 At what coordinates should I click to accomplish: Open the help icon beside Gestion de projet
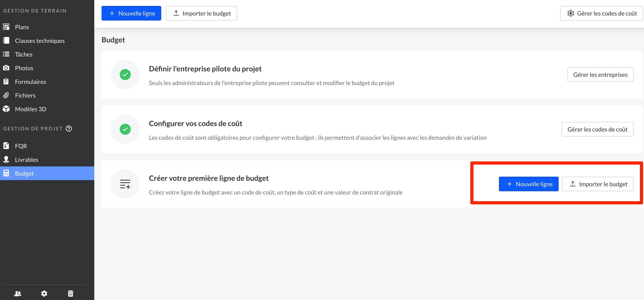69,129
